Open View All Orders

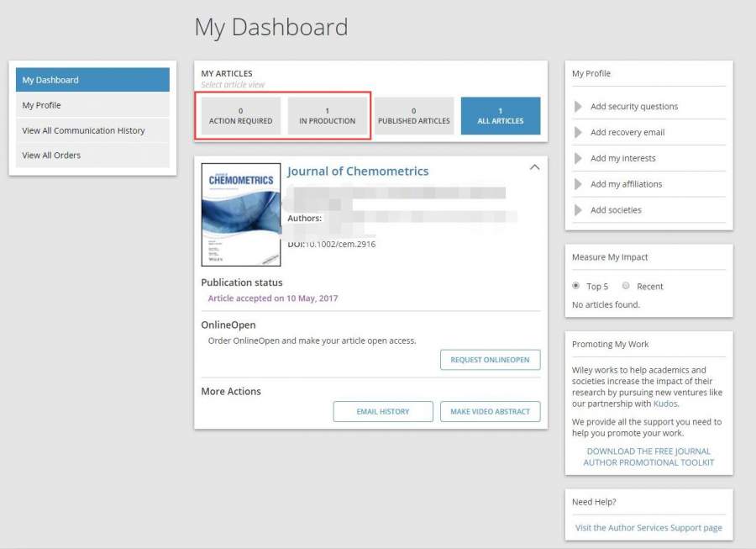[x=92, y=156]
